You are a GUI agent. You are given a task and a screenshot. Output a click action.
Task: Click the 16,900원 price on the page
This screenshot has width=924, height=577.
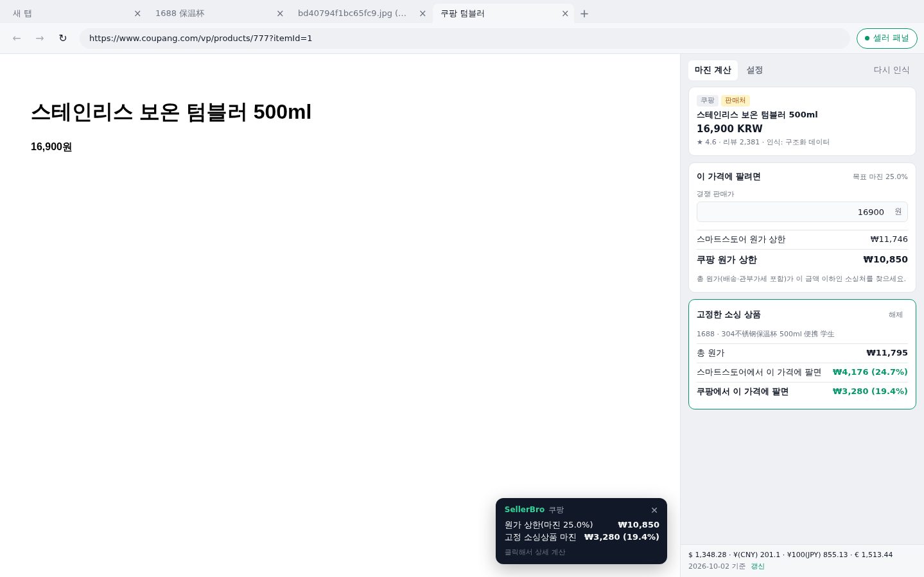click(51, 147)
